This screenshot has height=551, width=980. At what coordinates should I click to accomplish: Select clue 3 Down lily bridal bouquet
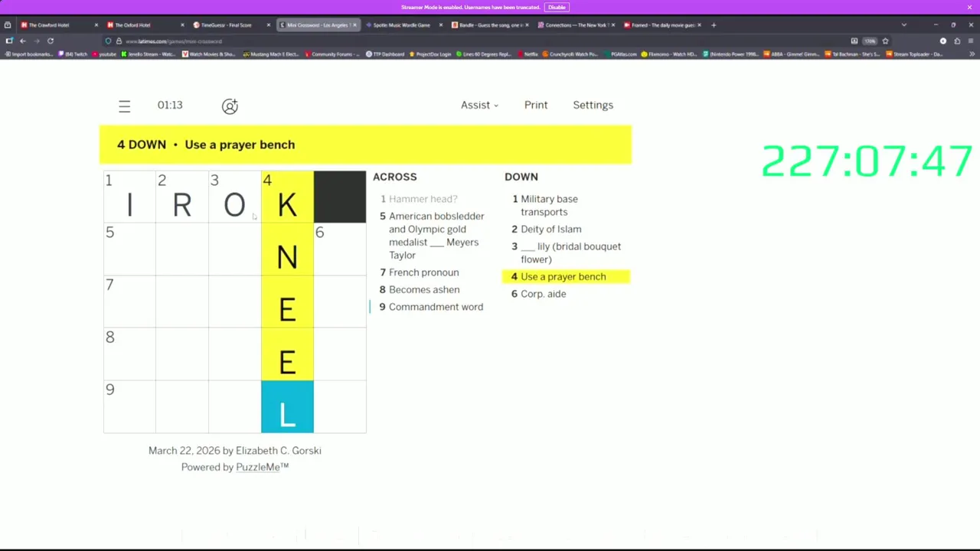pyautogui.click(x=566, y=253)
